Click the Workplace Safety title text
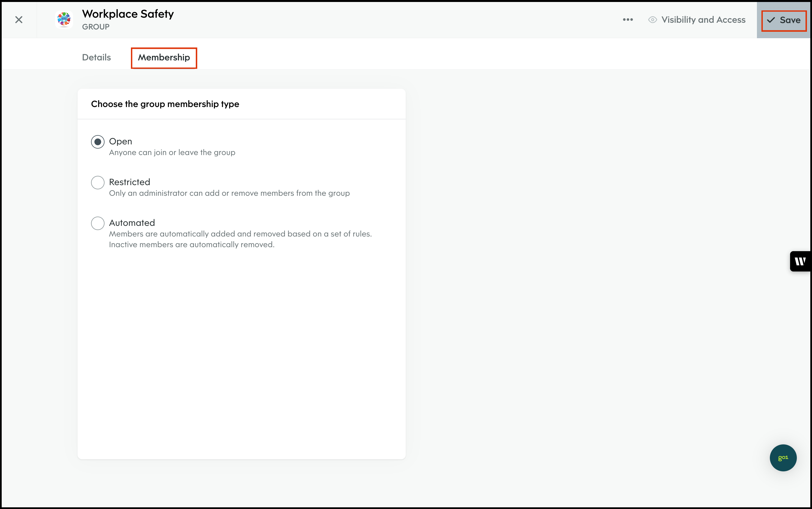This screenshot has width=812, height=509. pyautogui.click(x=128, y=14)
